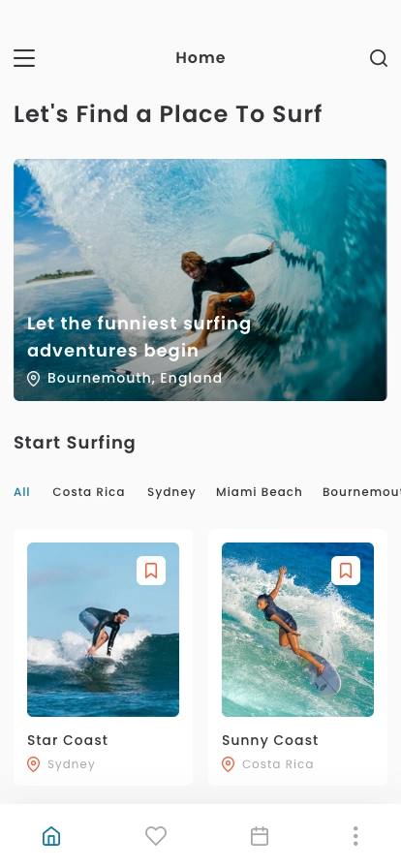Open the calendar in bottom bar
Viewport: 401px width, 868px height.
pos(260,836)
